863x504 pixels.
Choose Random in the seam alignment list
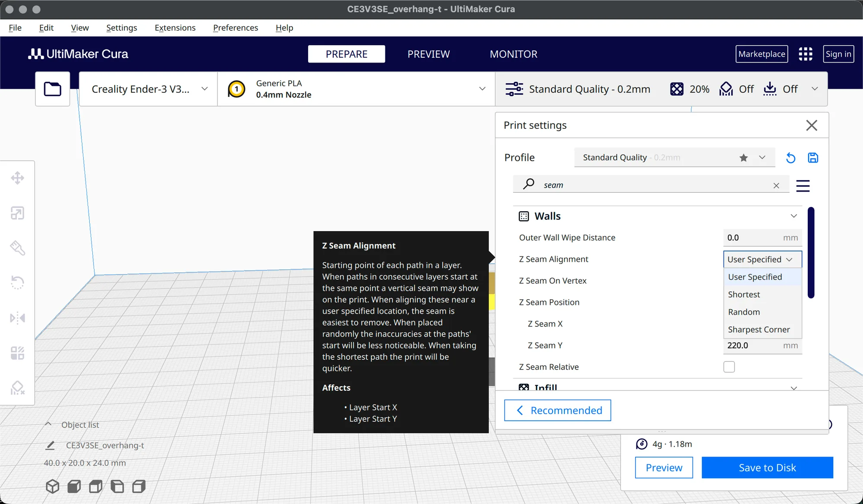click(x=762, y=312)
